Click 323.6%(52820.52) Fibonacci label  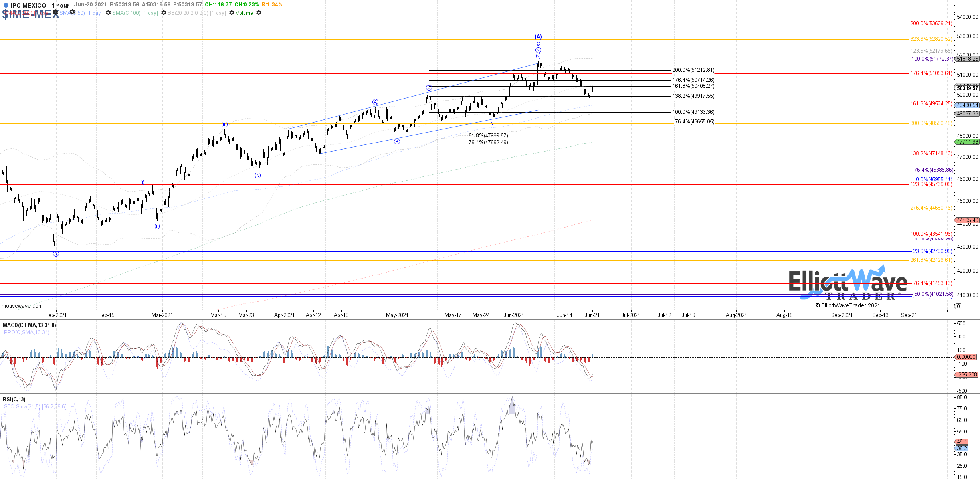(x=931, y=39)
